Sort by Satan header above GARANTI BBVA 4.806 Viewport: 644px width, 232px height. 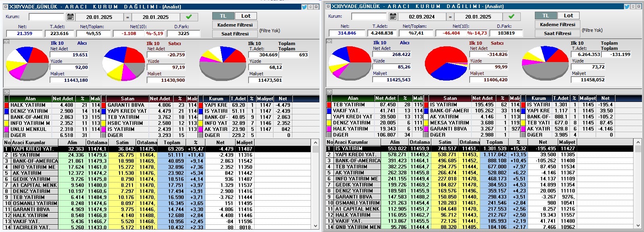128,98
